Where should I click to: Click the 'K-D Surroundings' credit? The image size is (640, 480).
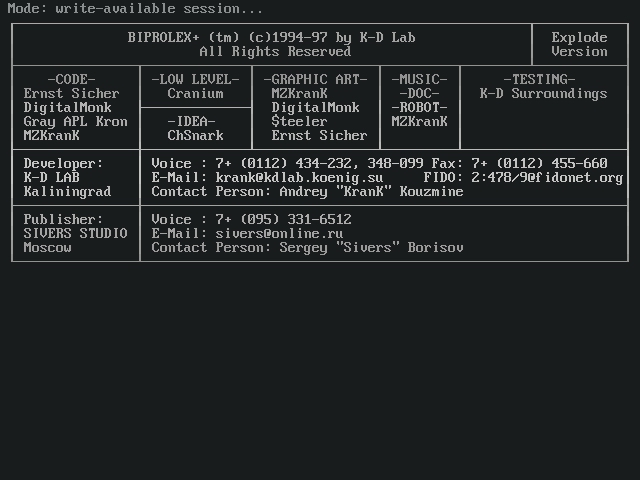[543, 93]
